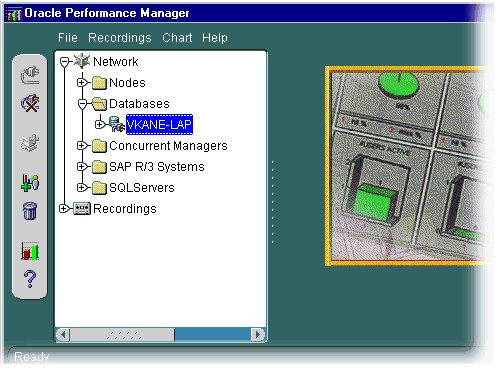Click the Oracle Performance Manager title bar icon
The height and width of the screenshot is (375, 498).
14,14
